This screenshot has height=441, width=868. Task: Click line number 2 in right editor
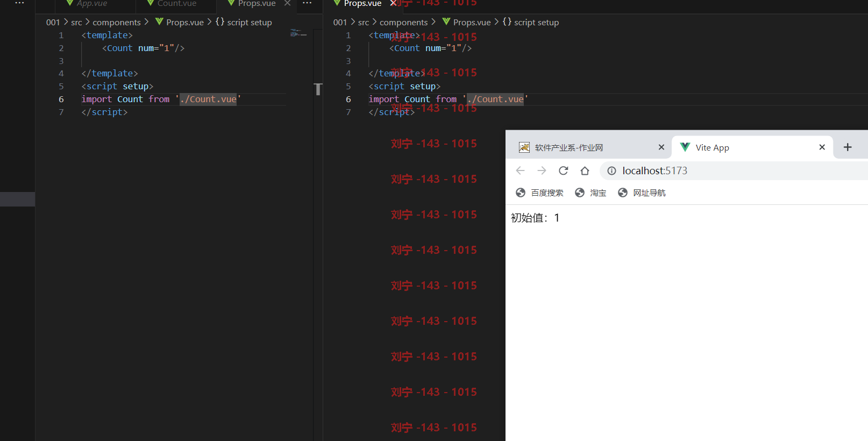[x=348, y=48]
